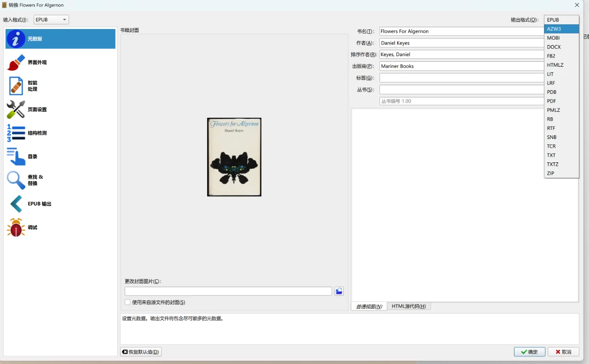Browse for a new cover image file
This screenshot has width=589, height=364.
(x=339, y=291)
